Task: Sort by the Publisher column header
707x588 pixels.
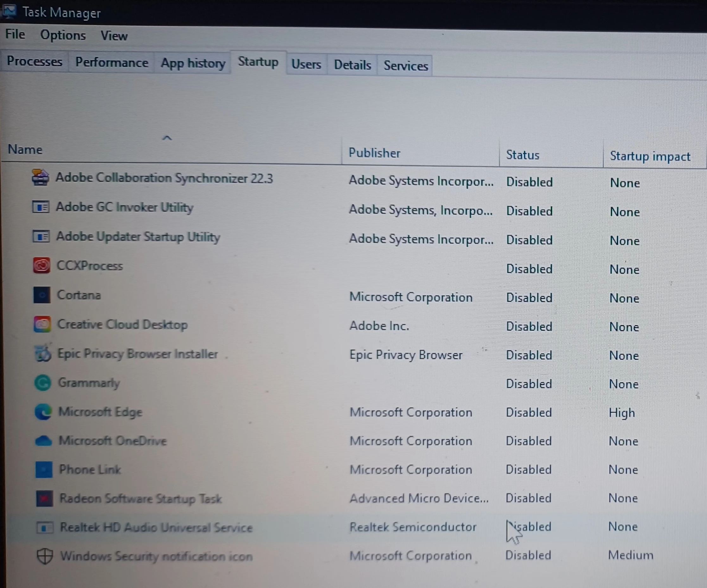Action: point(374,153)
